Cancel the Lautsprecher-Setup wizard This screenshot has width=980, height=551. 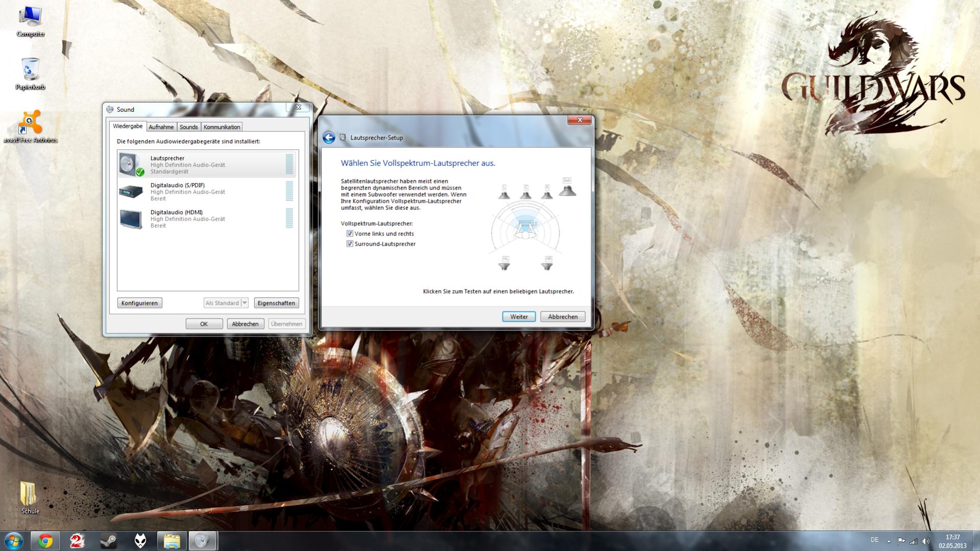click(x=563, y=317)
